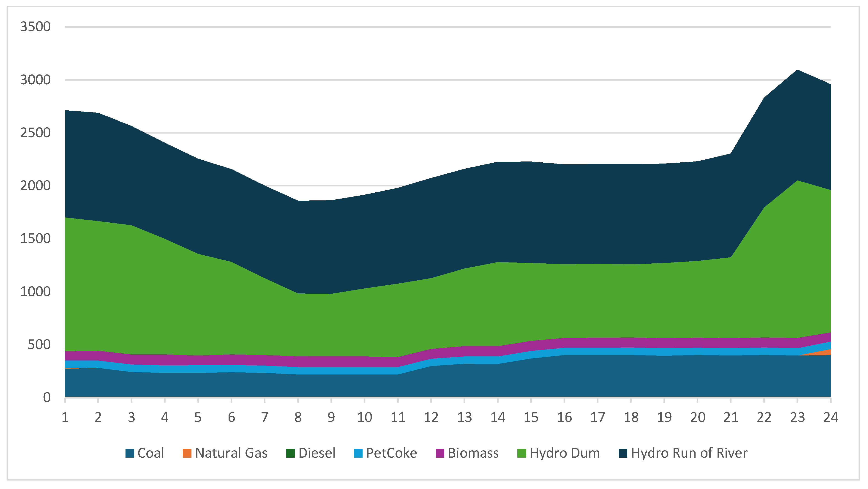Click the Hydro Dum legend swatch

[522, 453]
